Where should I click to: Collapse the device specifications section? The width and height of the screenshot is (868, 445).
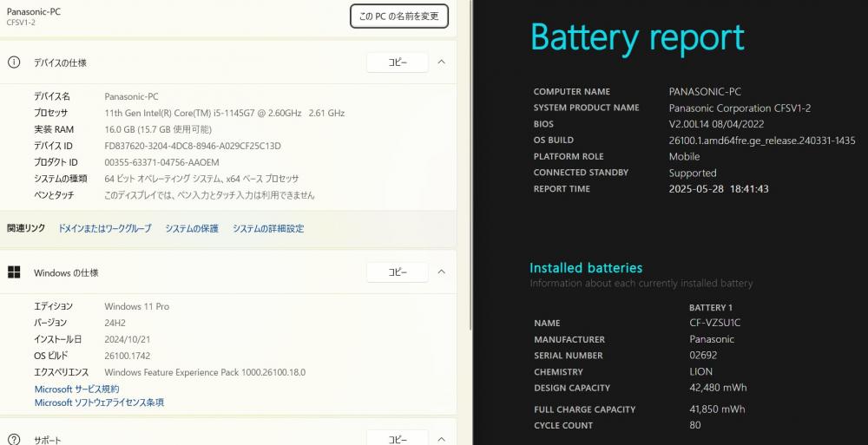tap(441, 62)
